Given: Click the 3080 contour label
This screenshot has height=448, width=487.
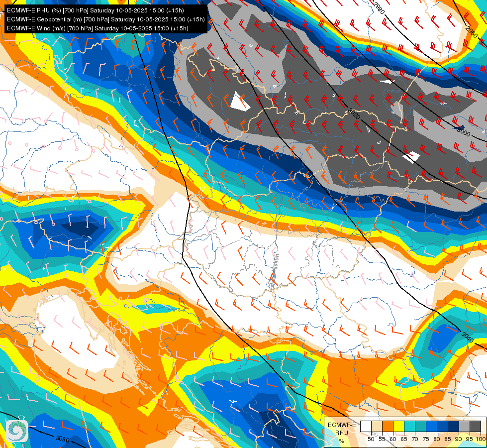Looking at the screenshot, I should tap(63, 439).
